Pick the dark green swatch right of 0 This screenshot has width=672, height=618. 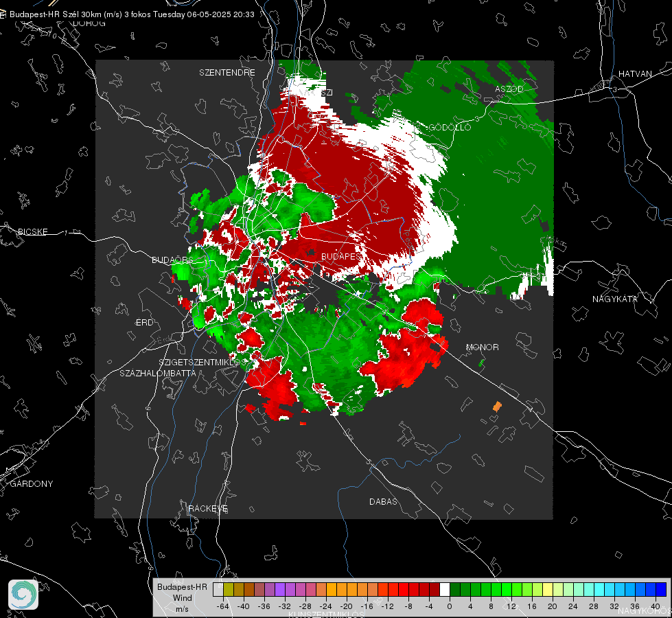[455, 589]
